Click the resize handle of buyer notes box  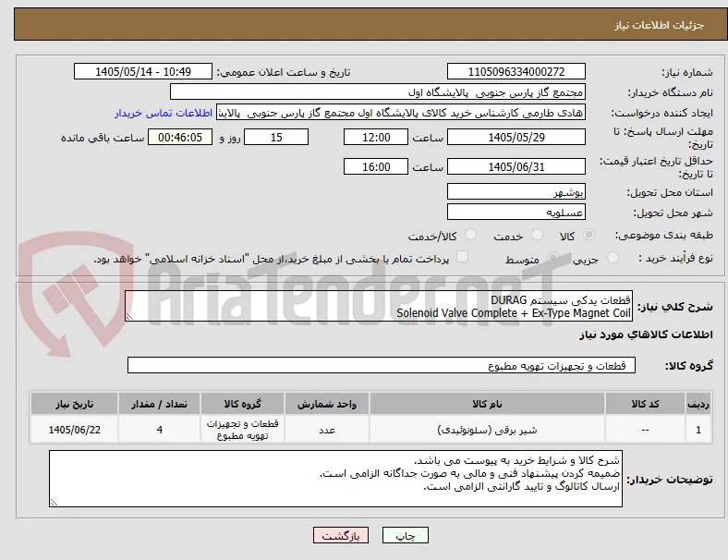(54, 503)
